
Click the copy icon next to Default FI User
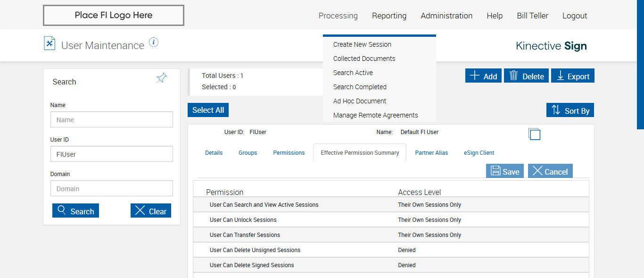tap(534, 134)
